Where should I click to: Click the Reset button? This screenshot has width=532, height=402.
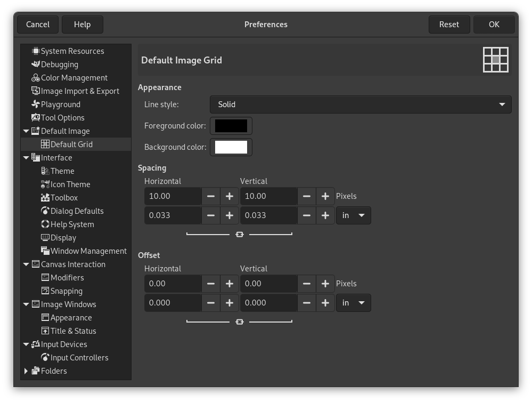click(x=449, y=24)
